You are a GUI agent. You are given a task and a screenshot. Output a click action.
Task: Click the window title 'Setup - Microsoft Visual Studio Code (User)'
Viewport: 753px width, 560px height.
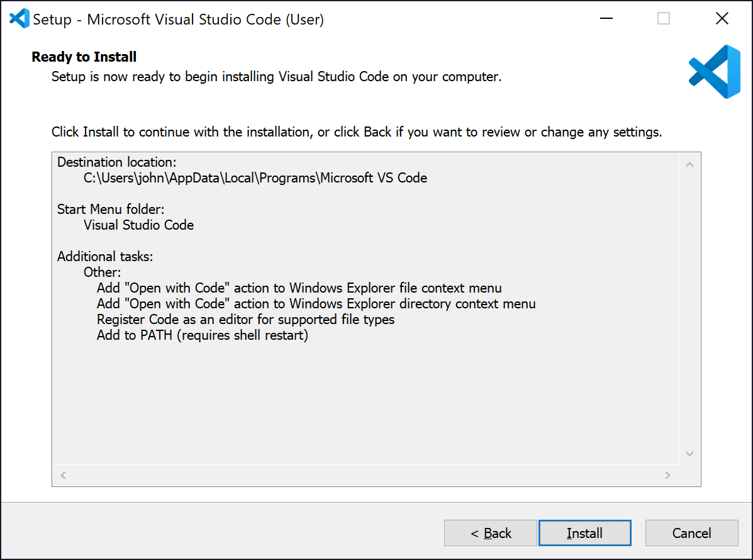(x=178, y=20)
